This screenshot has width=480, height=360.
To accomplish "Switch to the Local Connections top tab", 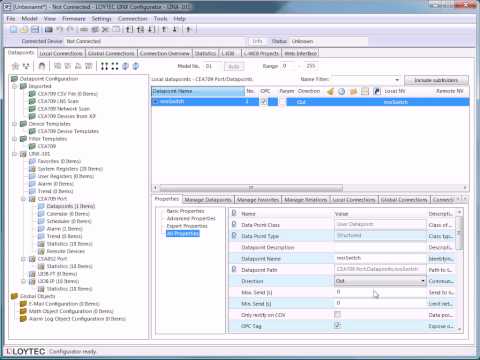I will tap(61, 53).
